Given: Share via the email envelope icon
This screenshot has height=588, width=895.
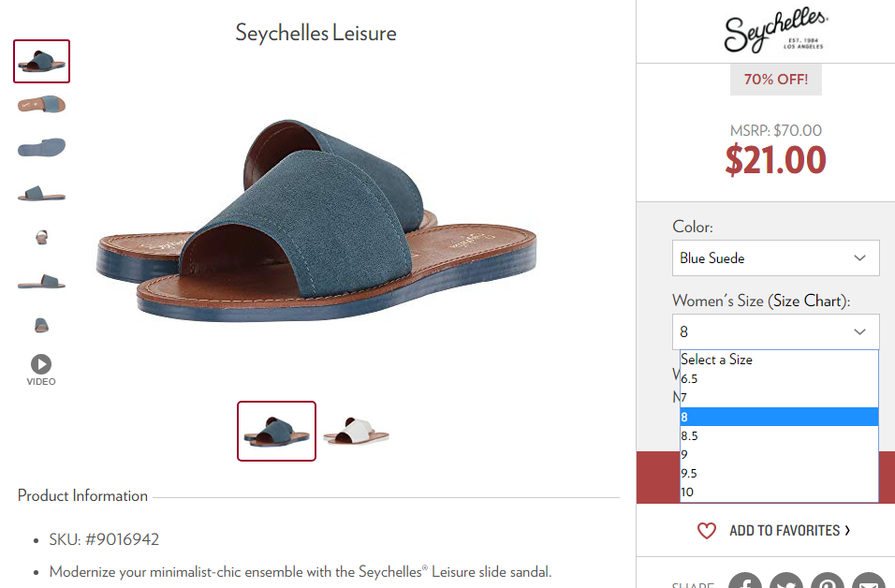Looking at the screenshot, I should coord(869,581).
